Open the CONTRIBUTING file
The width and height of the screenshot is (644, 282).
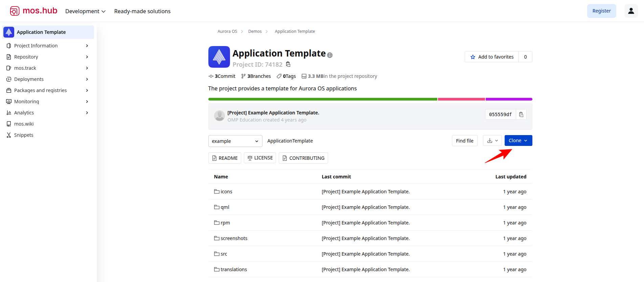(303, 158)
